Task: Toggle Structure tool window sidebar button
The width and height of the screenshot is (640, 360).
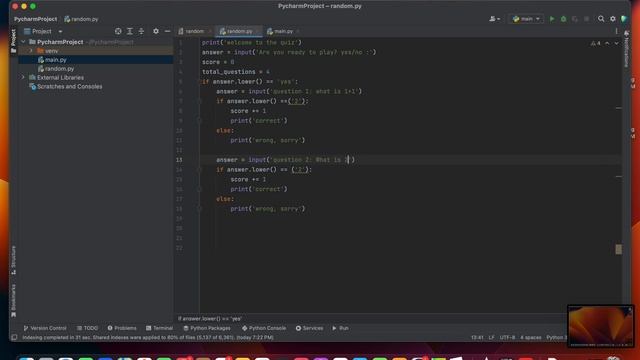Action: pyautogui.click(x=13, y=260)
